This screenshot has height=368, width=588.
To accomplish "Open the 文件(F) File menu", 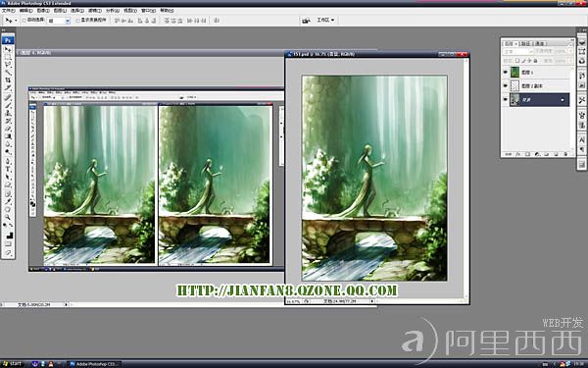I will [x=8, y=11].
